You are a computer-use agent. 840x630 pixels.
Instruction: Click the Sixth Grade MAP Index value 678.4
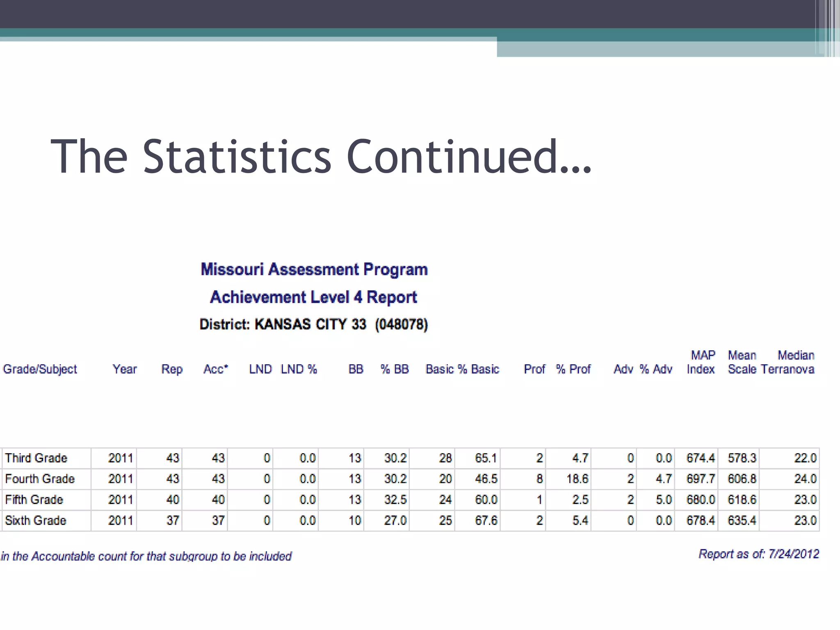point(701,521)
